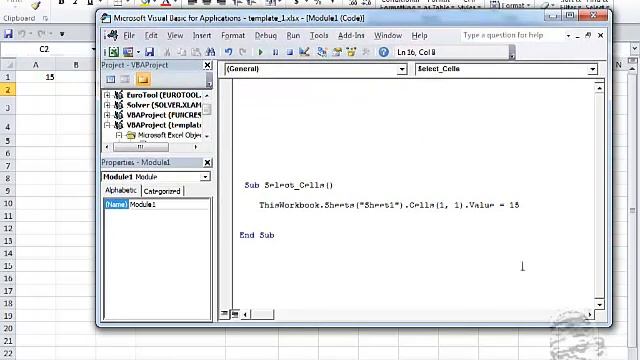Open the Properties Window toolbar icon
640x360 pixels.
point(337,52)
